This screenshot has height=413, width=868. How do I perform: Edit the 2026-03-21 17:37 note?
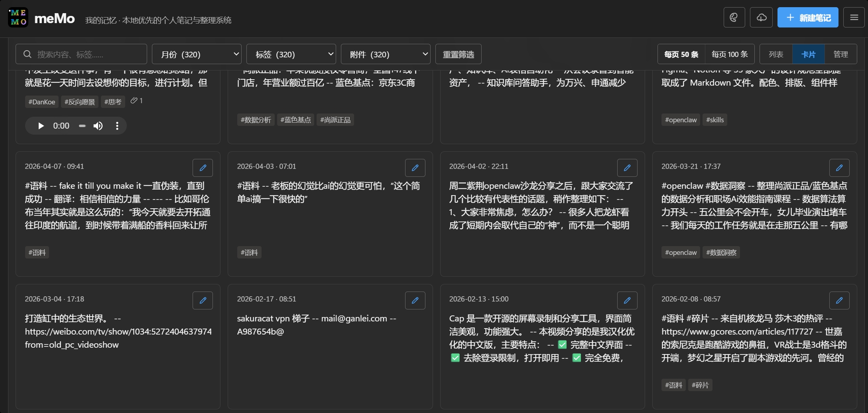coord(839,168)
